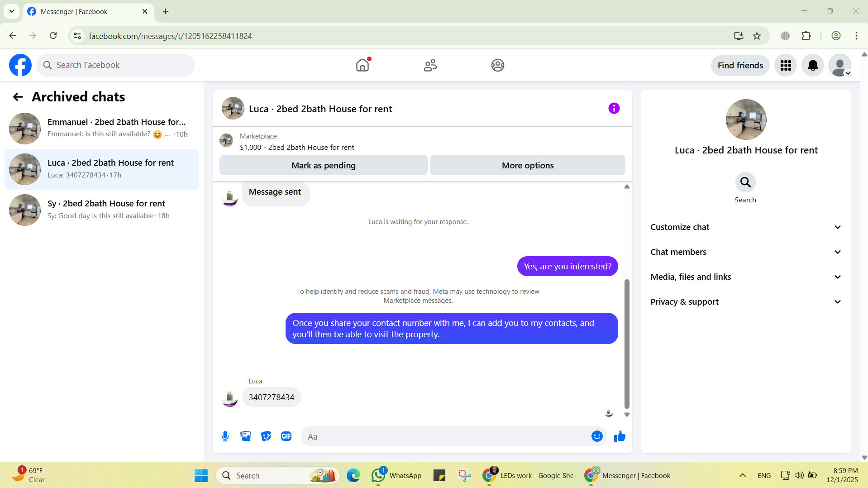This screenshot has height=488, width=868.
Task: View site information icon in address bar
Action: point(77,36)
